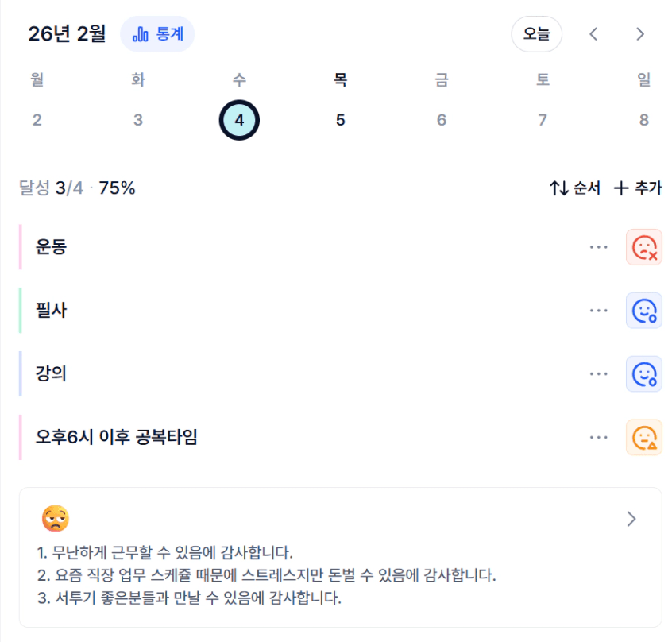
Task: Expand the gratitude journal entry chevron
Action: 631,519
